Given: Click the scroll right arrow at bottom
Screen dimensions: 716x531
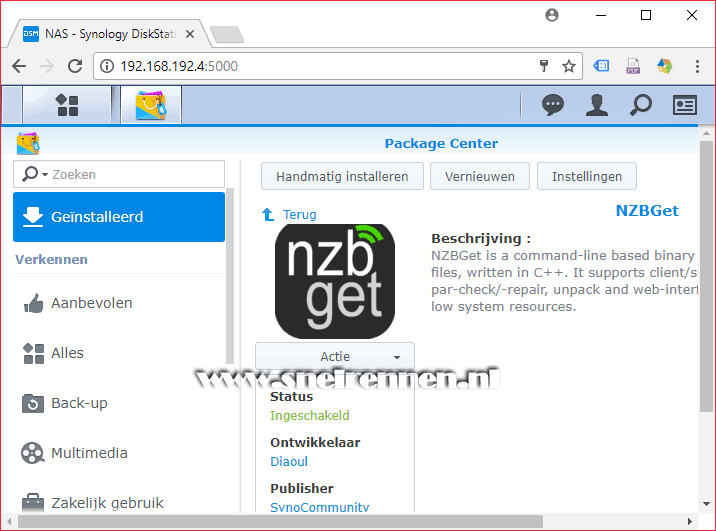Looking at the screenshot, I should click(690, 521).
